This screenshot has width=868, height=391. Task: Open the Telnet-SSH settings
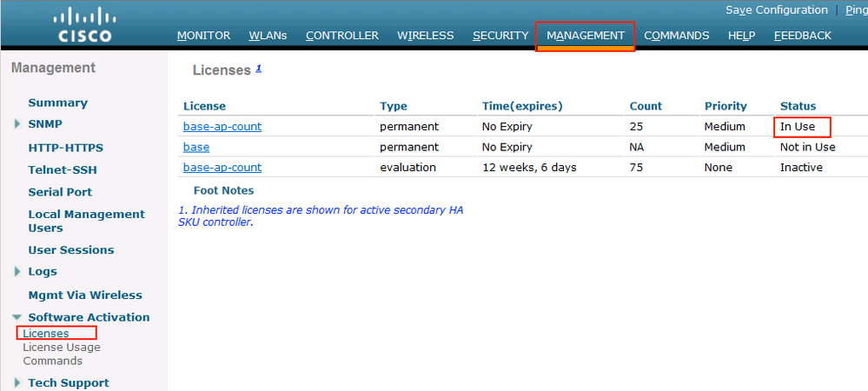pyautogui.click(x=63, y=170)
